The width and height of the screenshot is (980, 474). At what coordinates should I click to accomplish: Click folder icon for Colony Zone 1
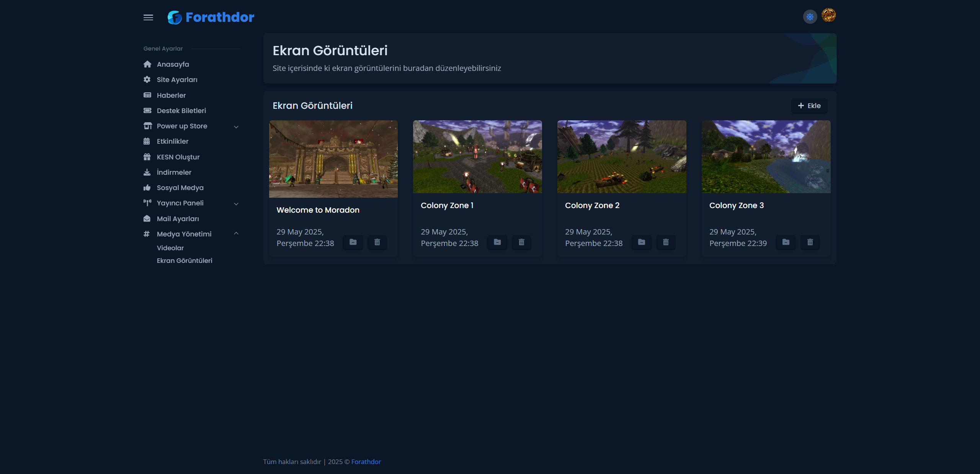coord(497,242)
